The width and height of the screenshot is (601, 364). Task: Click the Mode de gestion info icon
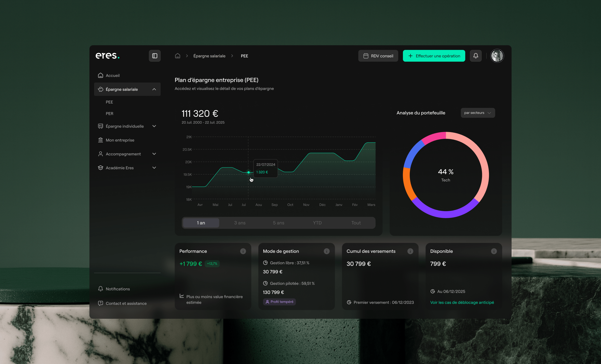326,251
